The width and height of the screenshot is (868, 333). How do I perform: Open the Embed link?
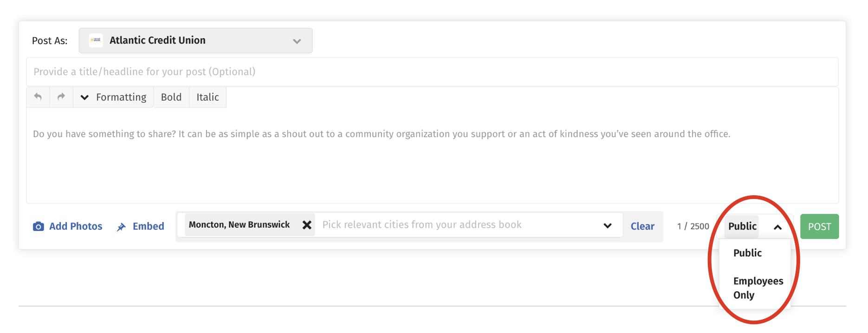click(x=149, y=226)
